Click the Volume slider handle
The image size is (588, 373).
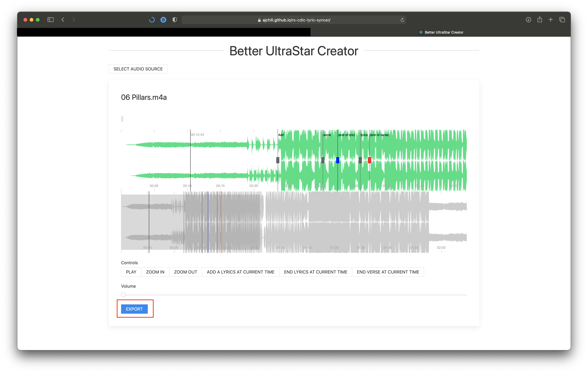123,295
